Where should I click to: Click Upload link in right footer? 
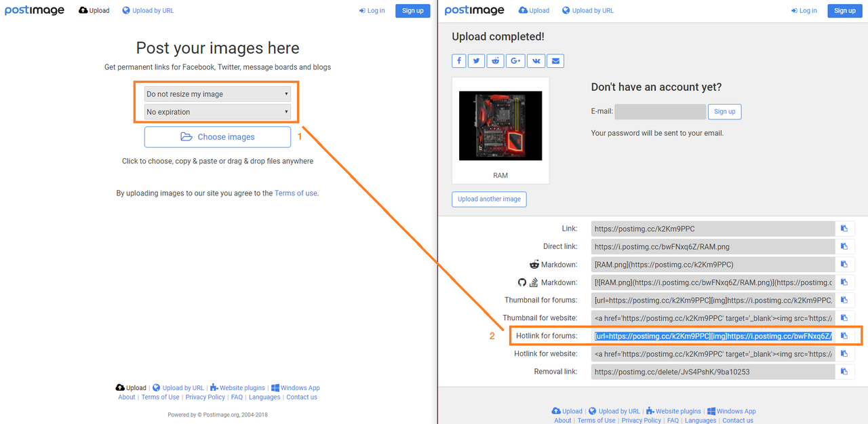(x=567, y=411)
